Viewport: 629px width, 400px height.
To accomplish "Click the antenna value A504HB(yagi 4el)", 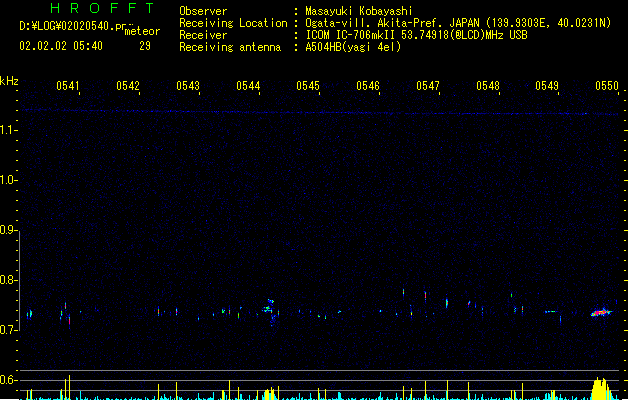I will [353, 47].
